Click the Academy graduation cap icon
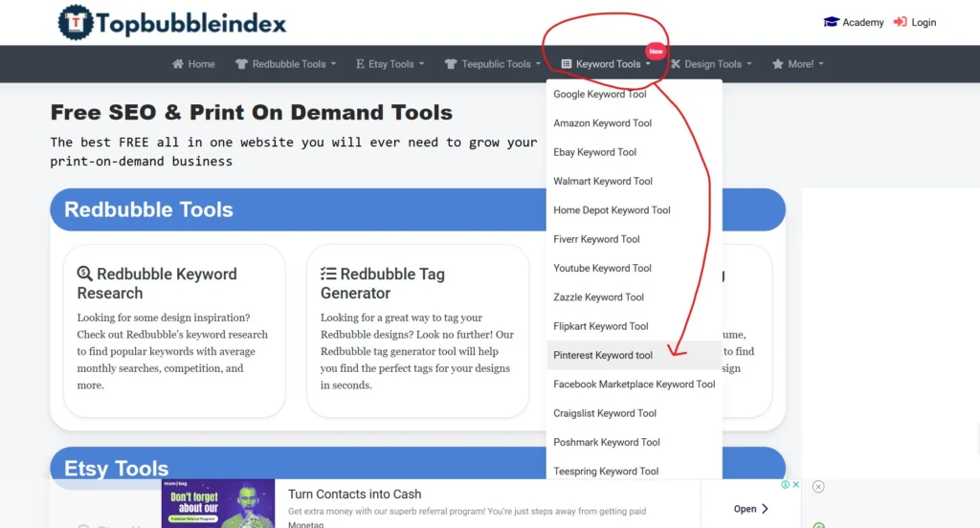 pyautogui.click(x=831, y=22)
